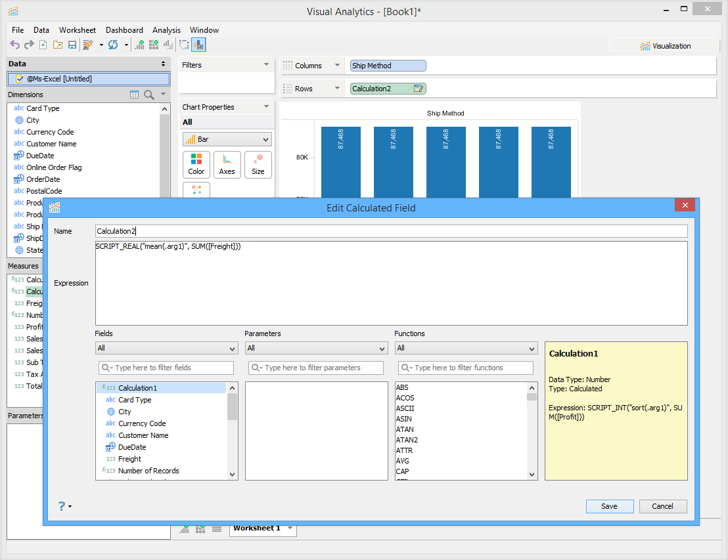Click the magnifier search icon in Dimensions
The image size is (728, 560).
(149, 95)
